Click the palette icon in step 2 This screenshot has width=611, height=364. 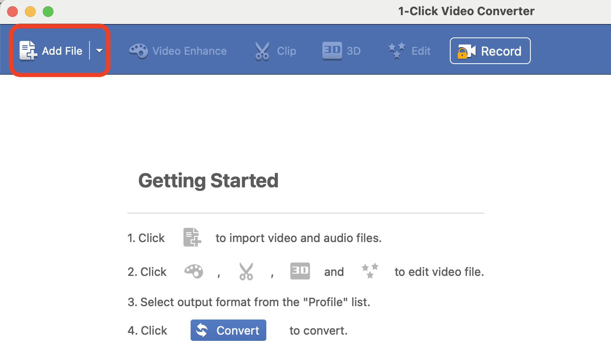194,271
